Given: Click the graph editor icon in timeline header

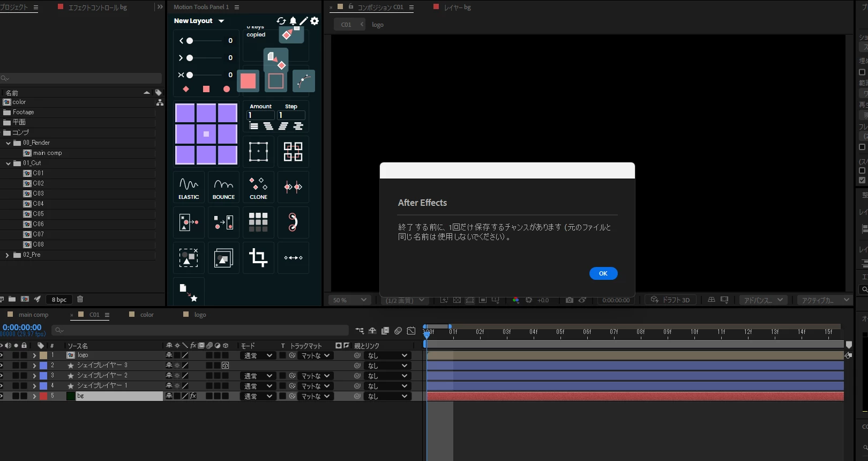Looking at the screenshot, I should (411, 331).
